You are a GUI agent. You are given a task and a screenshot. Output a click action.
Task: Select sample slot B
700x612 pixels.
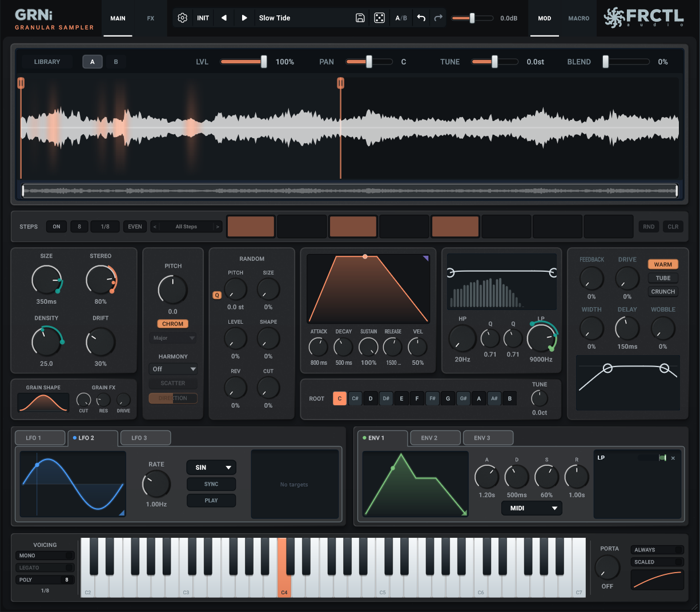116,62
